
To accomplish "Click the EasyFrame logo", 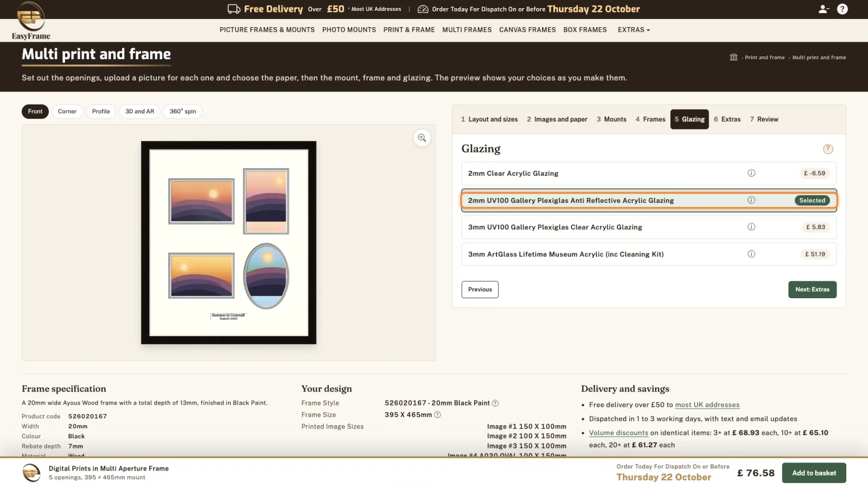I will pos(31,21).
